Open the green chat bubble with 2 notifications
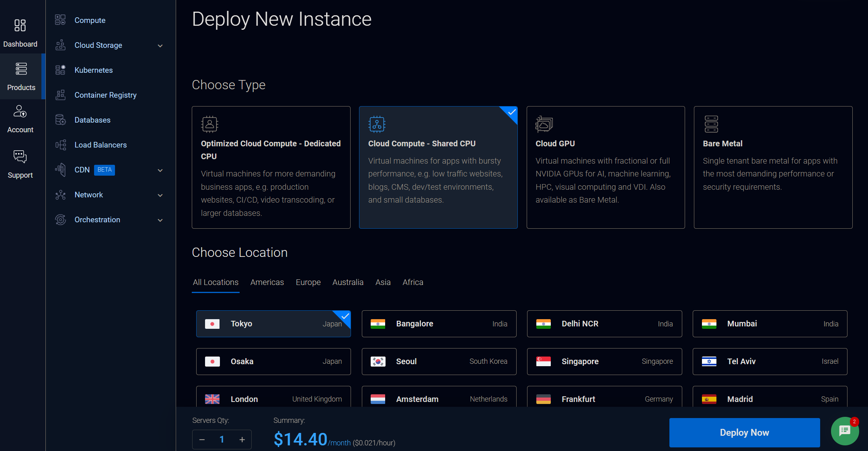 coord(844,430)
